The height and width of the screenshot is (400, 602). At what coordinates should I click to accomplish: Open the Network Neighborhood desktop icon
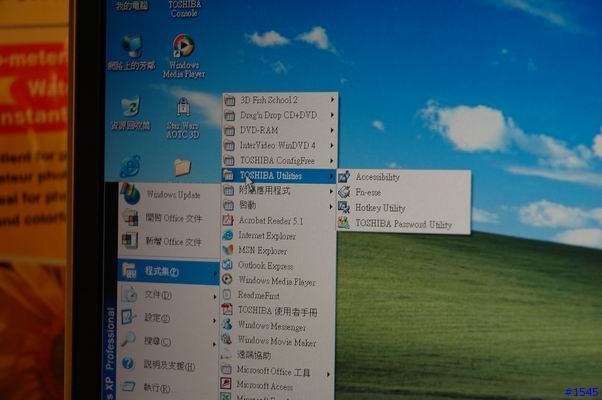click(x=131, y=53)
